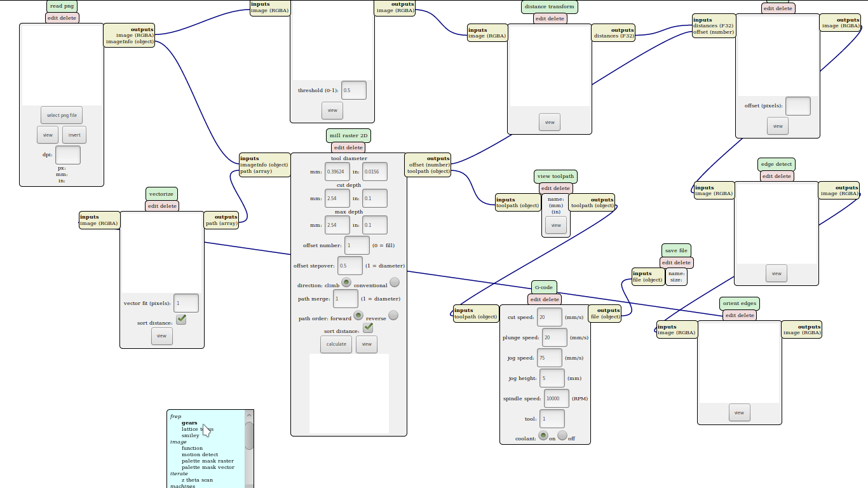Screen dimensions: 868x488
Task: Click the tool number field in G-code
Action: tap(552, 419)
